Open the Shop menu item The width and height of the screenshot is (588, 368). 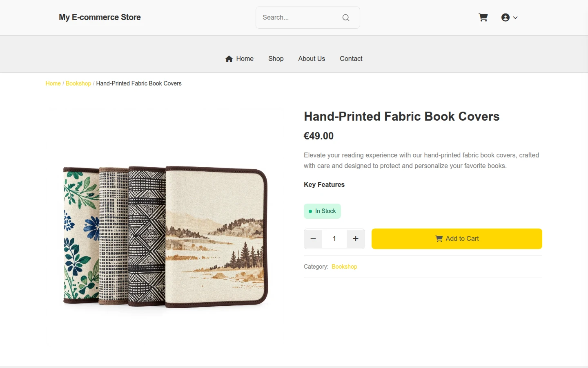point(276,59)
